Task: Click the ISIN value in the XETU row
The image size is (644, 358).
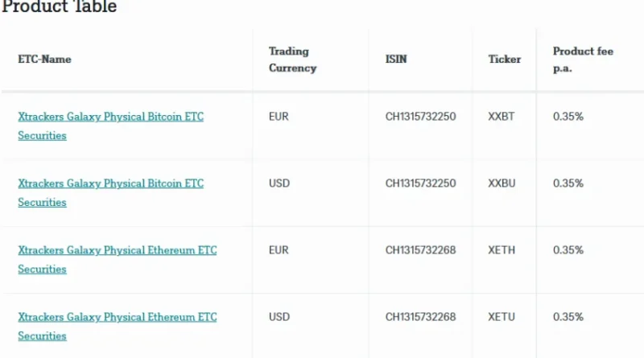Action: pos(420,317)
